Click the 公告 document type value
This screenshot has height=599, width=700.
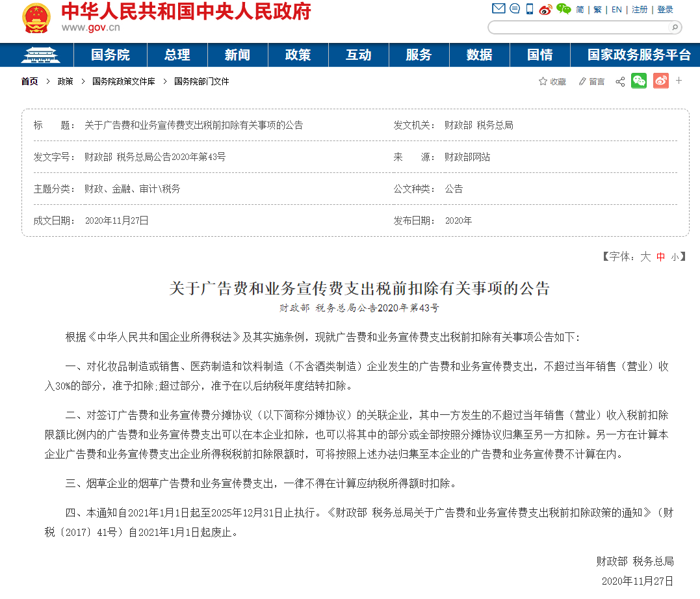454,189
